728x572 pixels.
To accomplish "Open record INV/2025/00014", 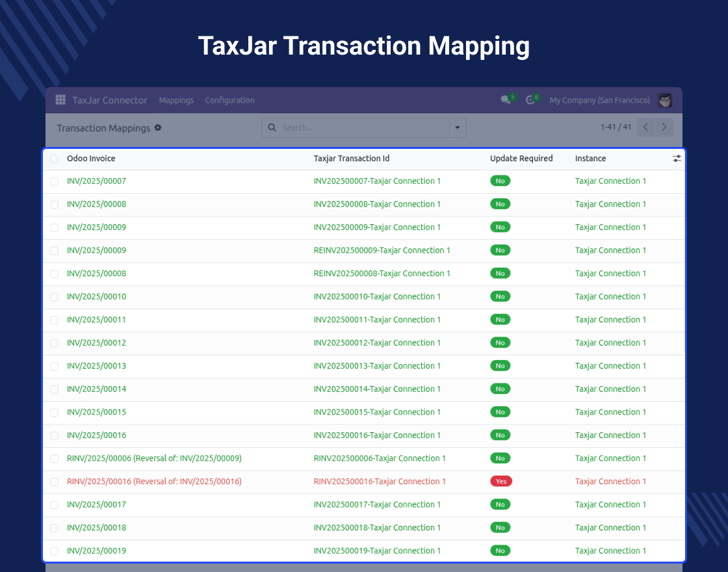I will [97, 389].
